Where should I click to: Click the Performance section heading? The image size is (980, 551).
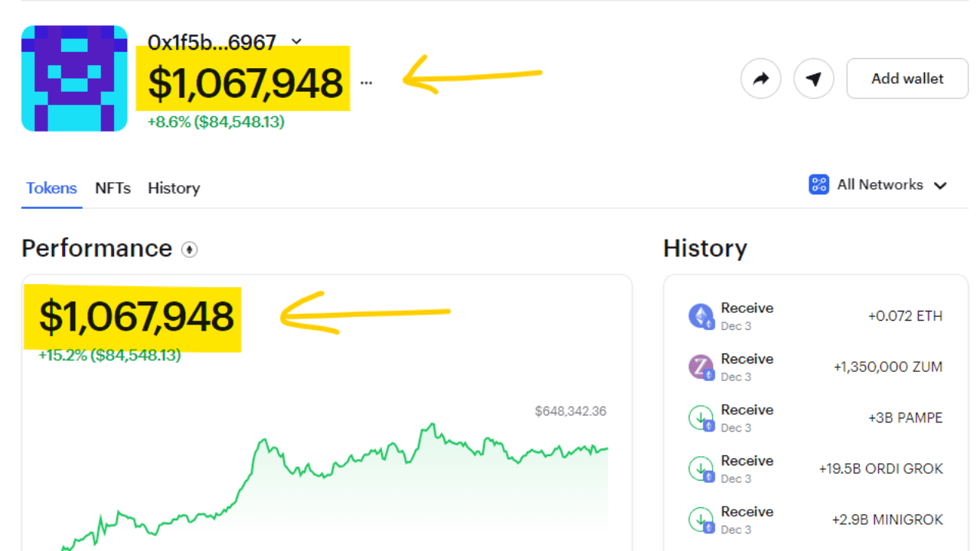pyautogui.click(x=96, y=248)
